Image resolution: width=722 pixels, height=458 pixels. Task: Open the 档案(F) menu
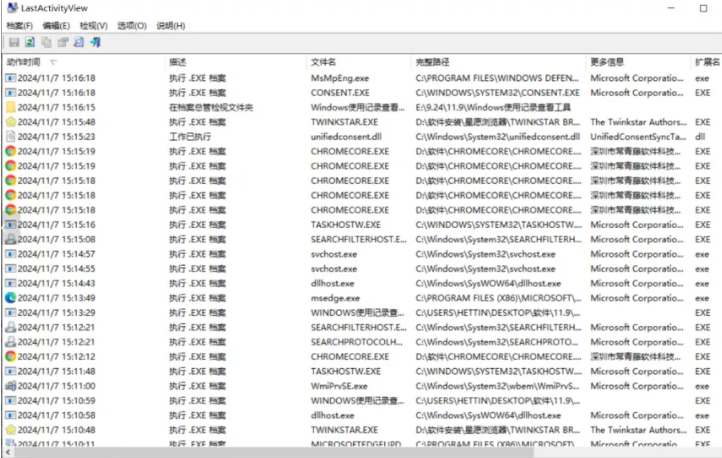tap(19, 25)
